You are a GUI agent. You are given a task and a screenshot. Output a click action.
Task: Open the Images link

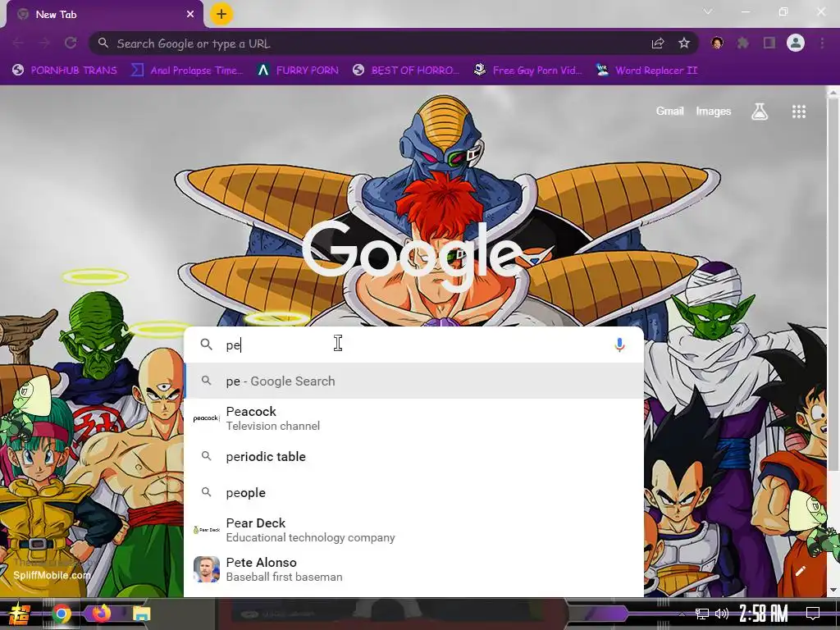[713, 111]
